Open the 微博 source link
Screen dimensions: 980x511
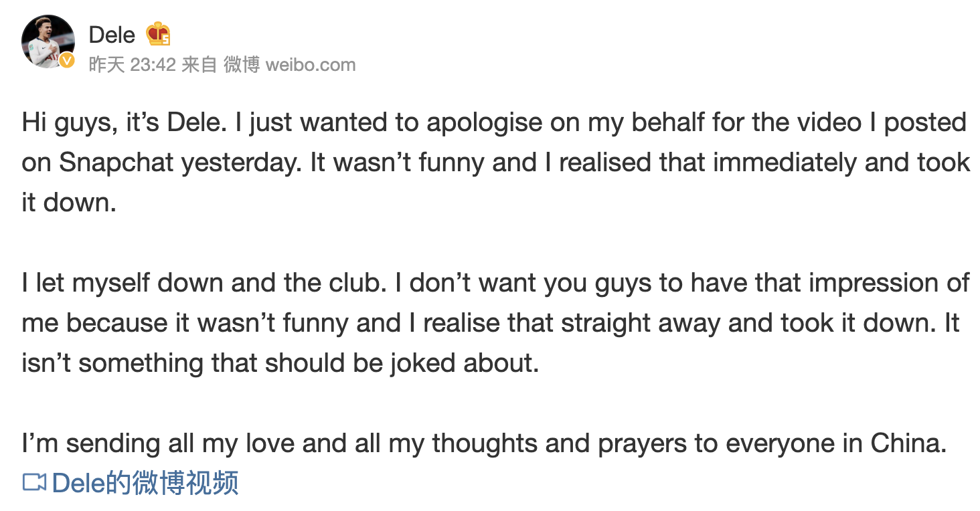(241, 65)
